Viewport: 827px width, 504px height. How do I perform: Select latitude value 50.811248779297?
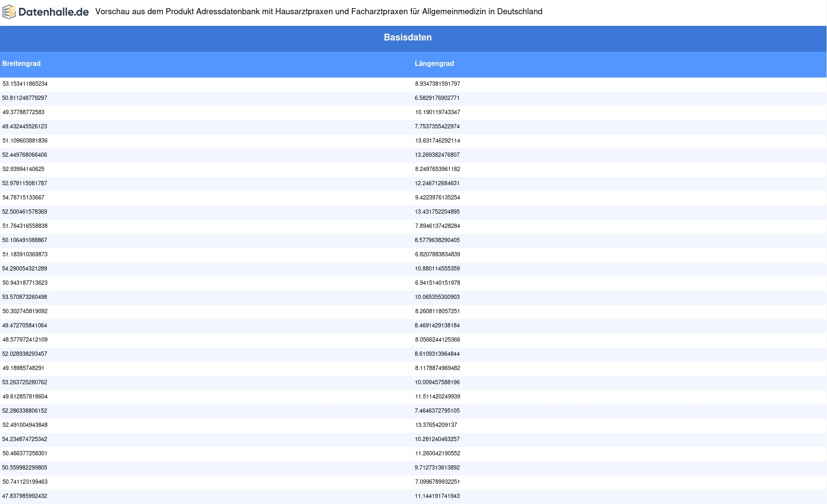pos(25,98)
